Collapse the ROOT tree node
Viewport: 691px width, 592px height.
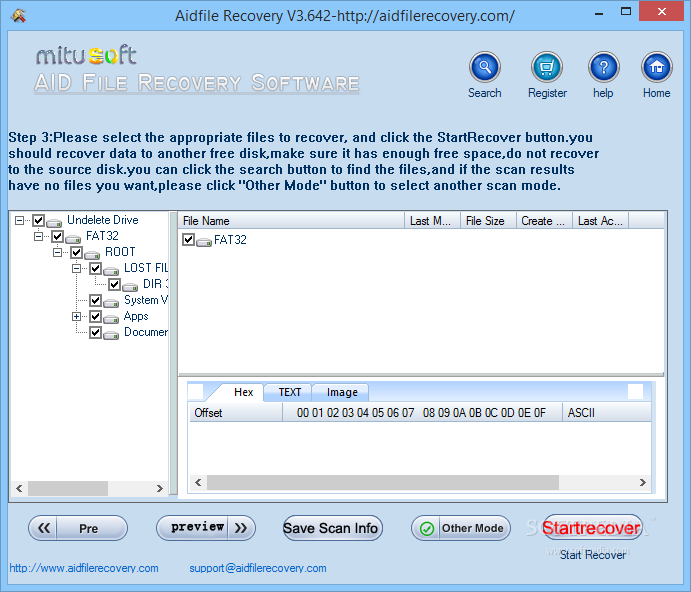57,252
